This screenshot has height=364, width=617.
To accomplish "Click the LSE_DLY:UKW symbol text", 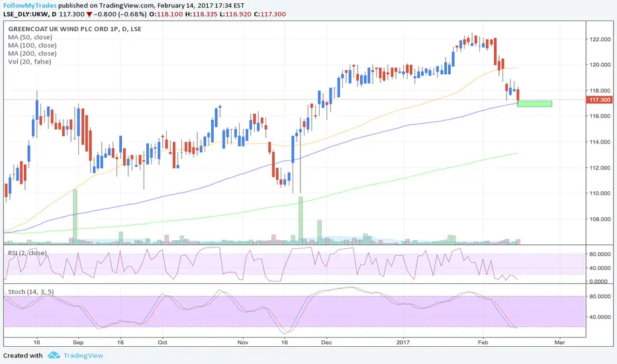I will pos(26,14).
